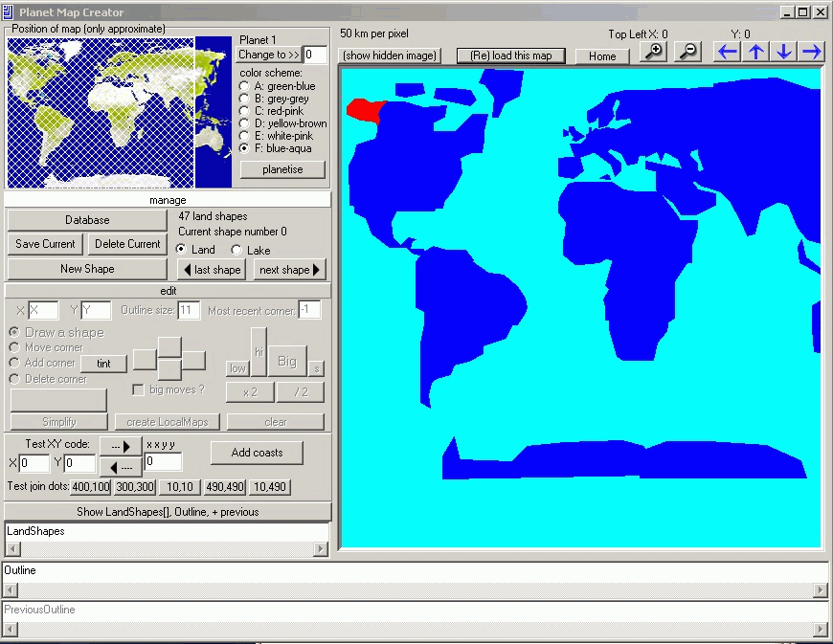Viewport: 833px width, 644px height.
Task: Go to the next shape
Action: click(289, 270)
